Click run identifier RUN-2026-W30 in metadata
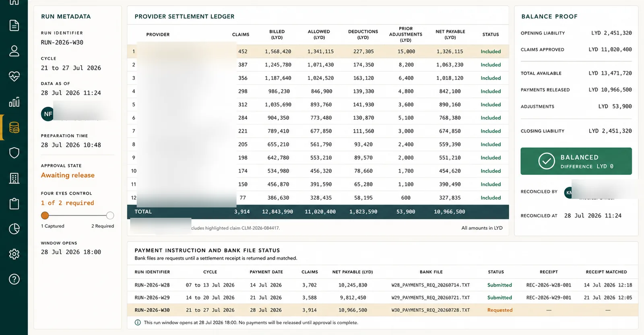The height and width of the screenshot is (335, 644). tap(62, 43)
